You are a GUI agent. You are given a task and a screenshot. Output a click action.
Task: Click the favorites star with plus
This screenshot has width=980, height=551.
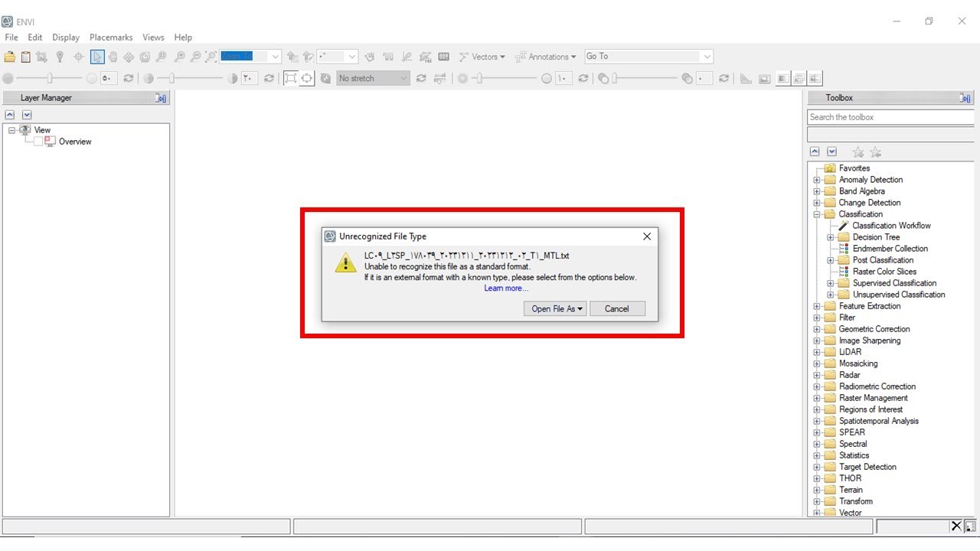[858, 152]
